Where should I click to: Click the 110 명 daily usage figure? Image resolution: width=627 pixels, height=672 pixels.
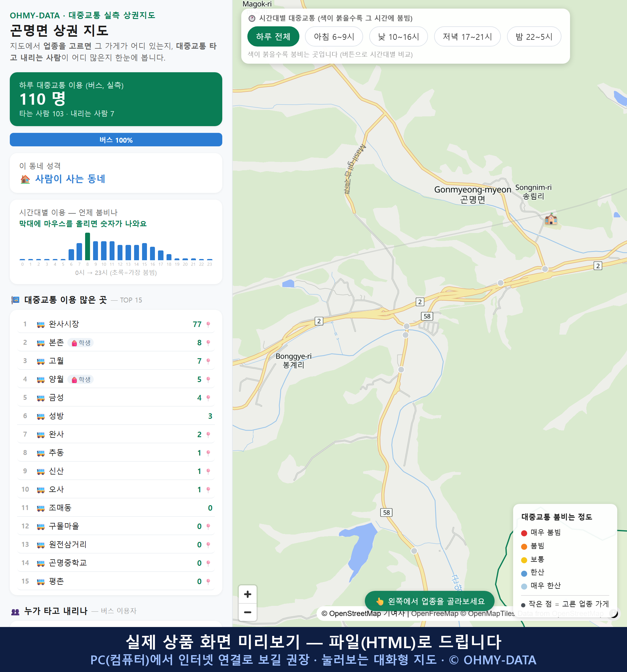43,99
